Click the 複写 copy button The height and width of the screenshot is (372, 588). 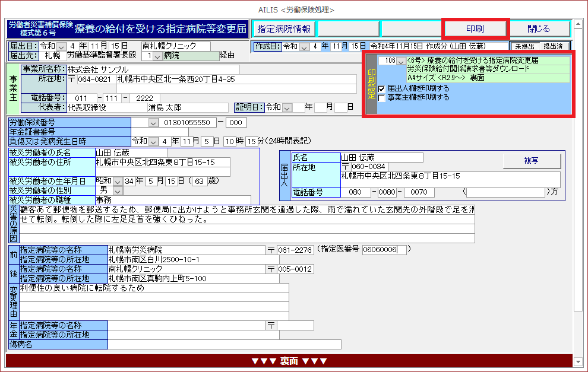tap(531, 160)
